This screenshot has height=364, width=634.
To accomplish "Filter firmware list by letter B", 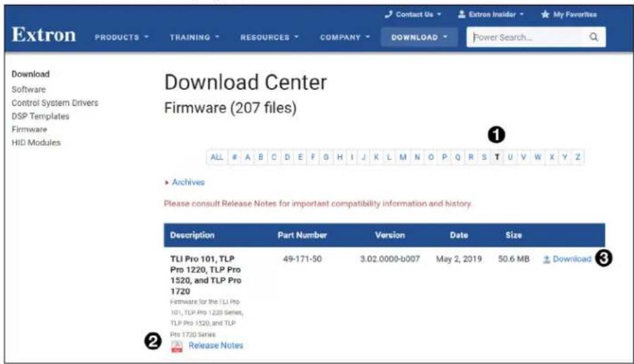I will click(x=261, y=157).
